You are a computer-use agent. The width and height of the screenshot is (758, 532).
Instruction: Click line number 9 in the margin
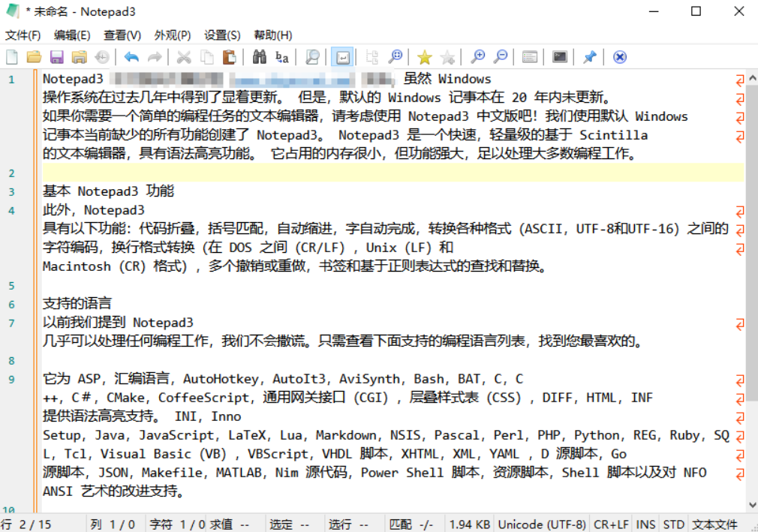[11, 380]
